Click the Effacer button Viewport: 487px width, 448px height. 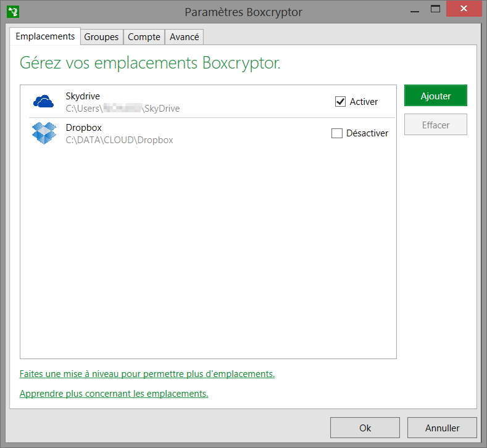click(435, 125)
